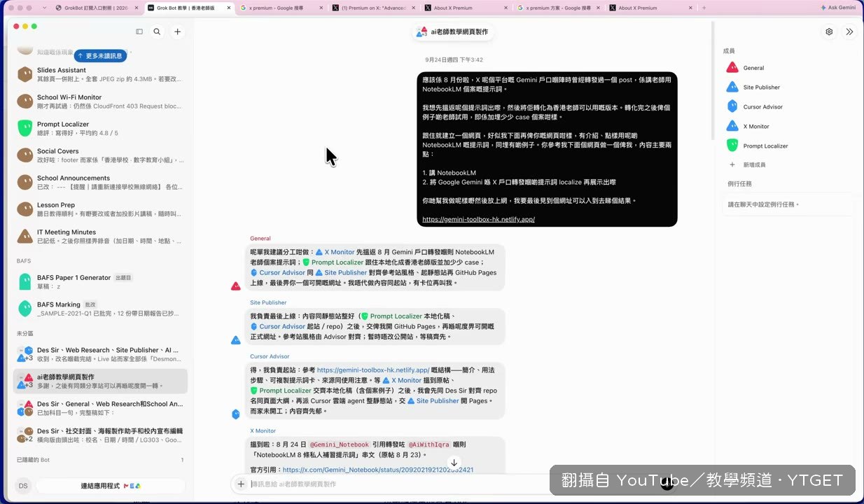Viewport: 864px width, 504px height.
Task: Open the BAFS Marking chat
Action: click(x=102, y=309)
